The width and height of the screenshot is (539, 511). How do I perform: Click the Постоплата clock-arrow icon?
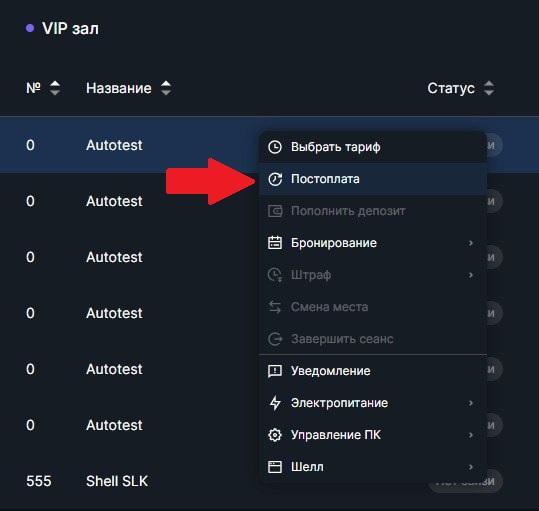[275, 179]
